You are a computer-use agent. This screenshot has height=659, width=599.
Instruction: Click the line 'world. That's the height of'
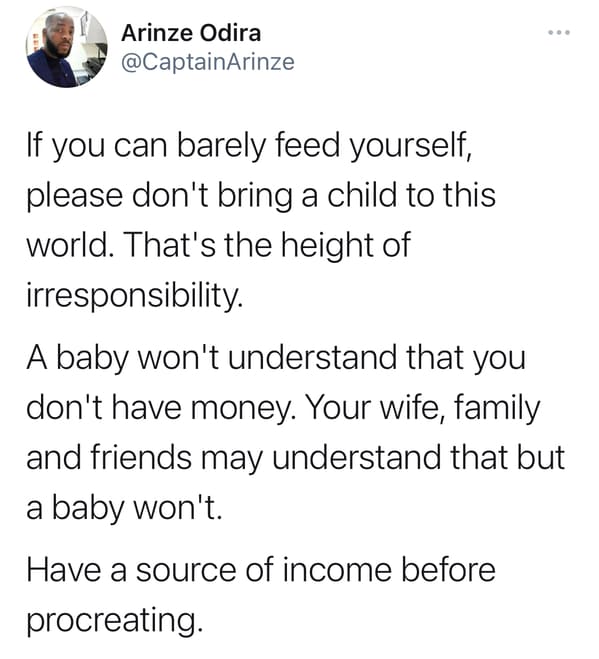pos(219,245)
